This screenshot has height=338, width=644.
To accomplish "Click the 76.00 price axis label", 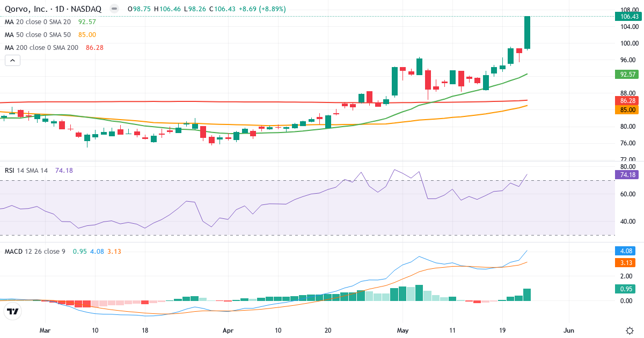I will [628, 143].
